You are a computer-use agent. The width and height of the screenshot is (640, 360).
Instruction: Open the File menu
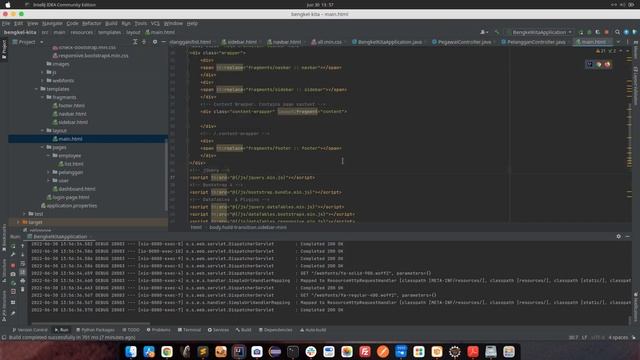click(6, 23)
